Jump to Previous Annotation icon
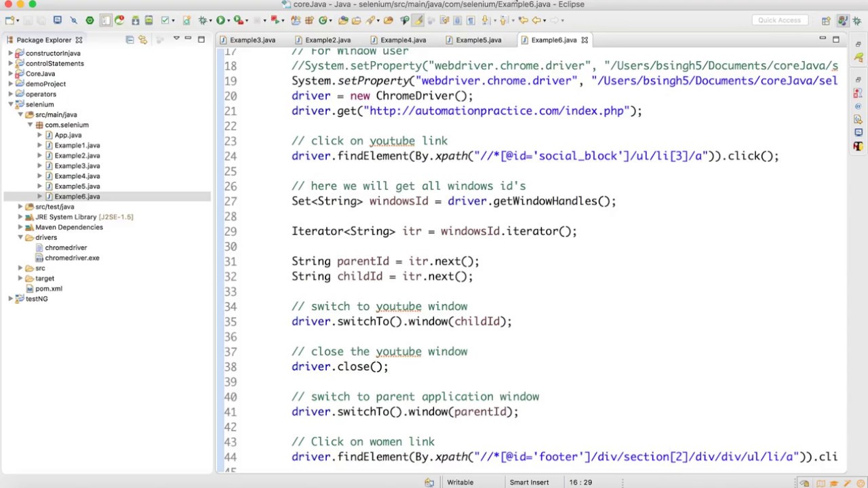The width and height of the screenshot is (868, 488). click(x=503, y=20)
